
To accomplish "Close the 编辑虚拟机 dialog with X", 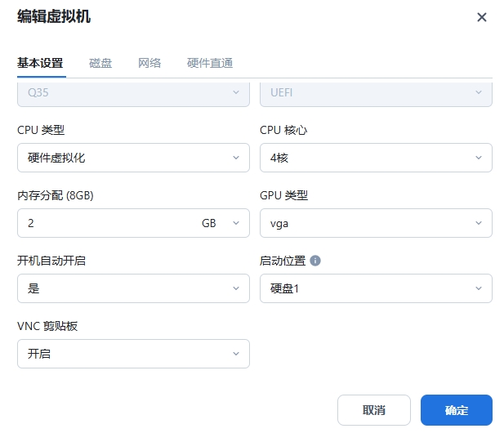I will 482,17.
